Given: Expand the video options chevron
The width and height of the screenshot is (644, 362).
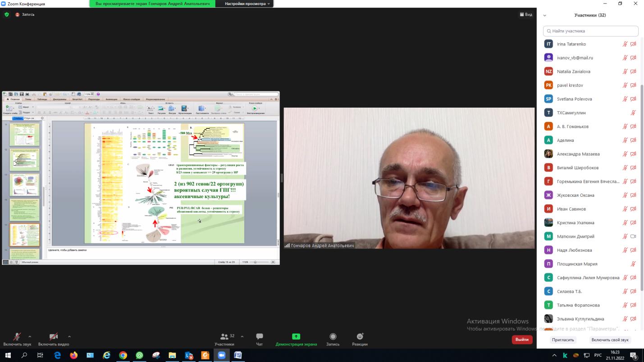Looking at the screenshot, I should (69, 336).
